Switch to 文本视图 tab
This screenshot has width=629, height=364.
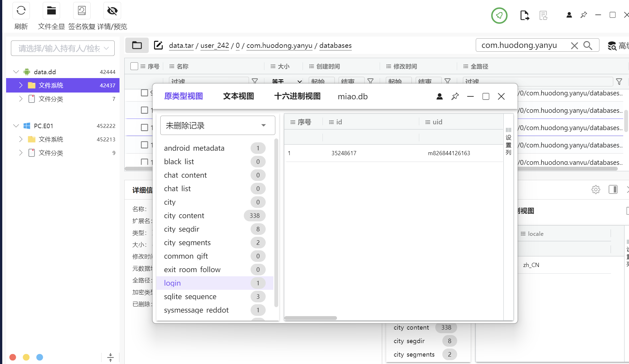tap(238, 96)
